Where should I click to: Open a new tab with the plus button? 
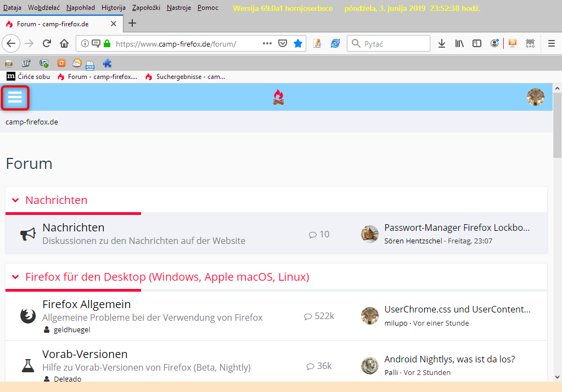tap(132, 23)
